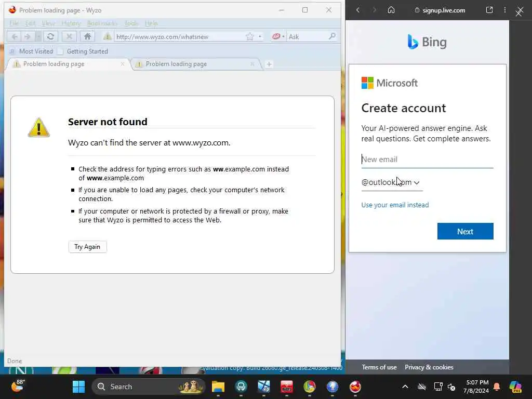Open the multicolor globe browser on taskbar
The height and width of the screenshot is (399, 532).
point(310,387)
